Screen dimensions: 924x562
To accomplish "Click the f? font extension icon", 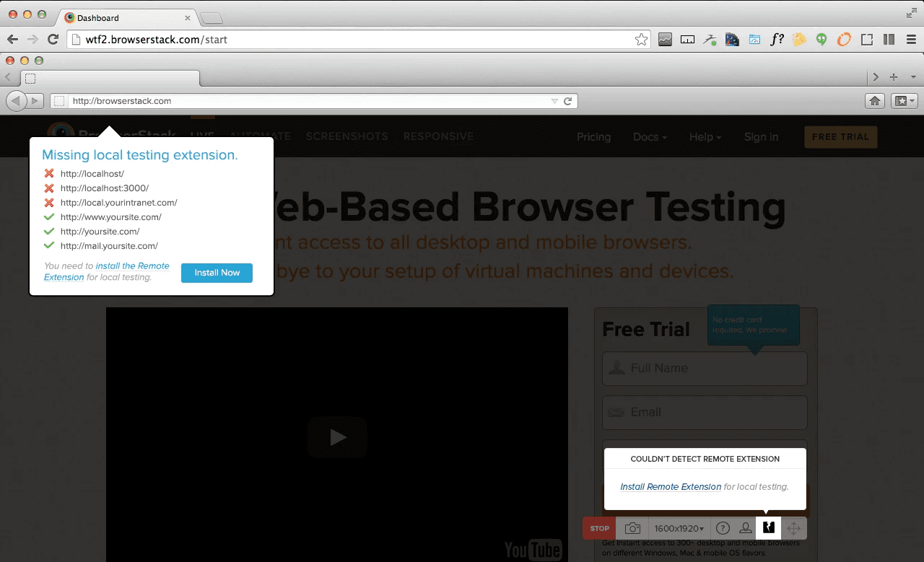I will [777, 40].
